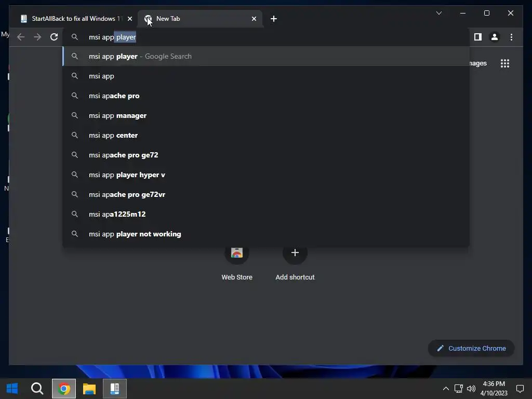Viewport: 532px width, 399px height.
Task: Open the Chrome profile avatar
Action: (495, 37)
